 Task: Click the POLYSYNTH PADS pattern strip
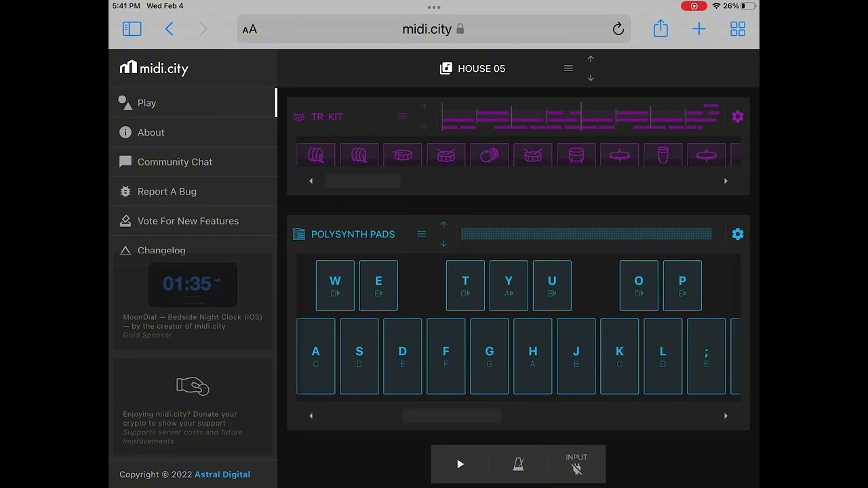click(587, 234)
